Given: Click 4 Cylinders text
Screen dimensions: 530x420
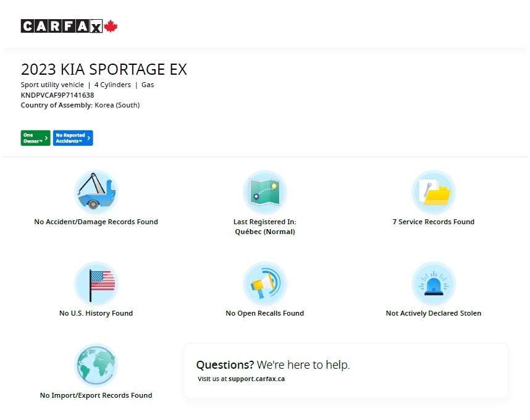Looking at the screenshot, I should 112,85.
